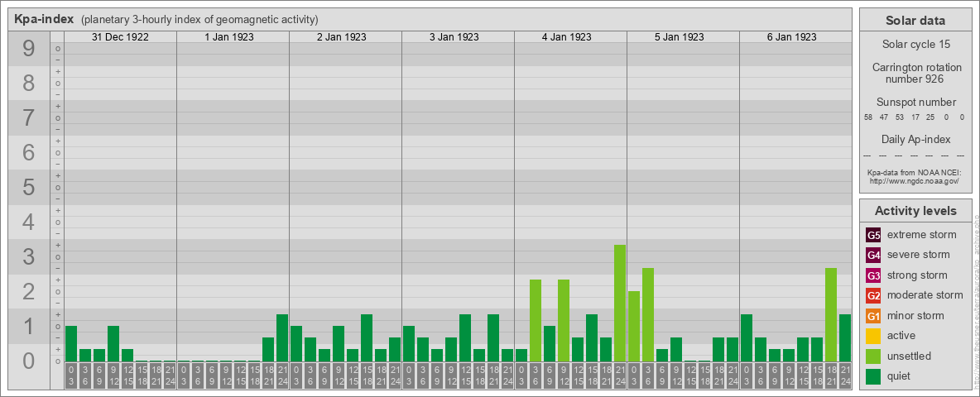The image size is (980, 397).
Task: Click the G5 extreme storm badge
Action: pos(873,236)
